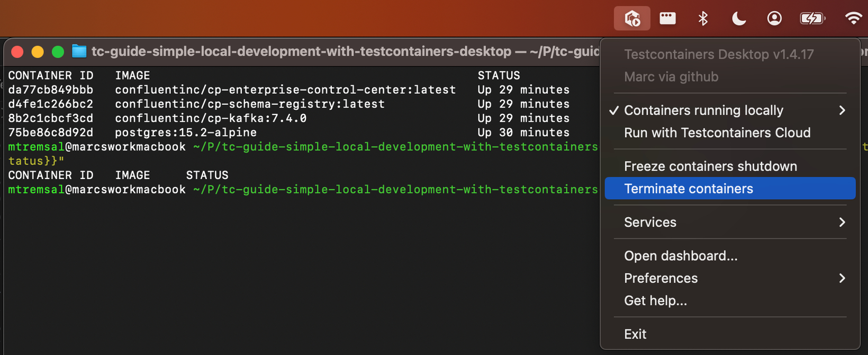Click container ID 75be86c8d92d

pyautogui.click(x=51, y=132)
